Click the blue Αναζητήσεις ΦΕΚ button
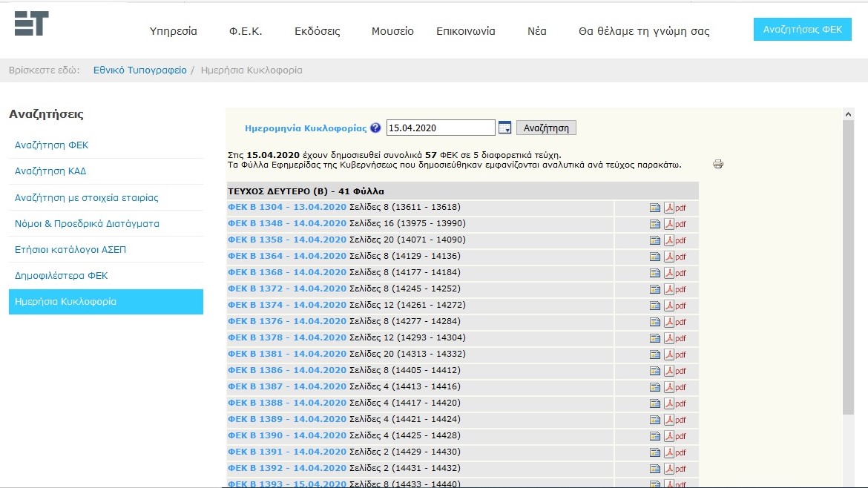Image resolution: width=868 pixels, height=488 pixels. pyautogui.click(x=802, y=30)
